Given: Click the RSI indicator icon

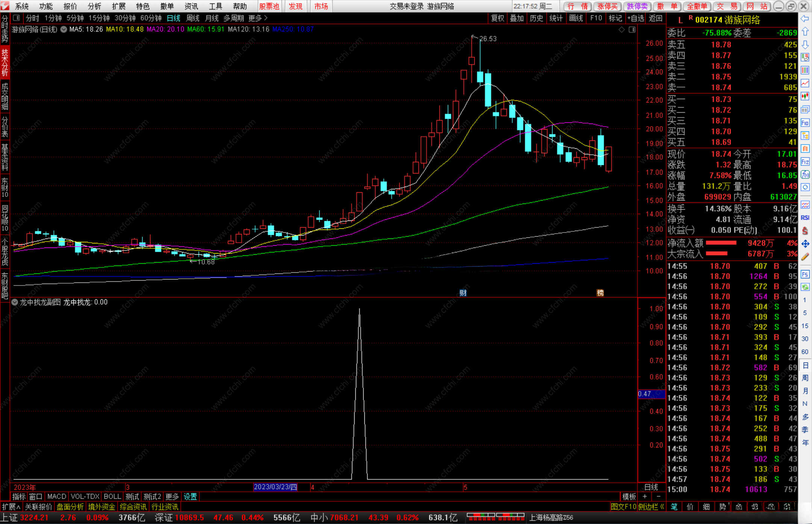Looking at the screenshot, I should click(805, 218).
